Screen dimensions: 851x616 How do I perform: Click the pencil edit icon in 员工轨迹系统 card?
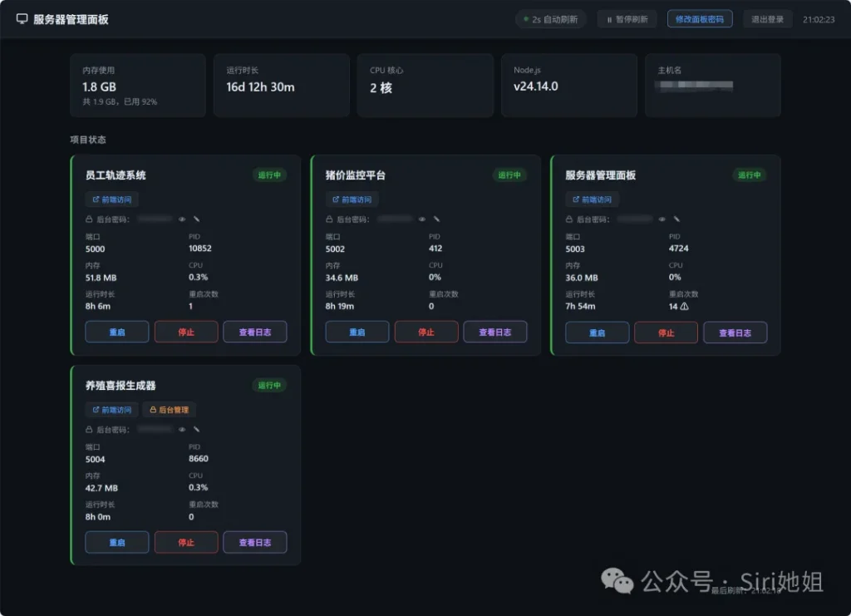point(197,219)
